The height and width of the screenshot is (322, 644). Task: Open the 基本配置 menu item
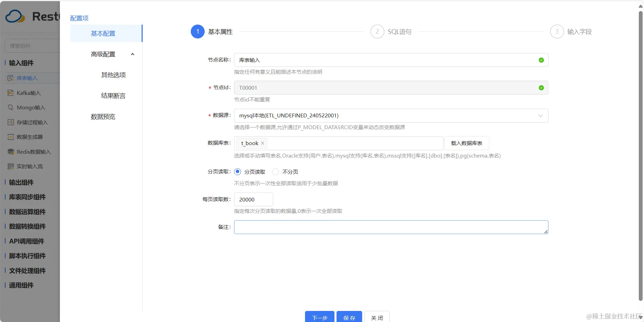106,34
